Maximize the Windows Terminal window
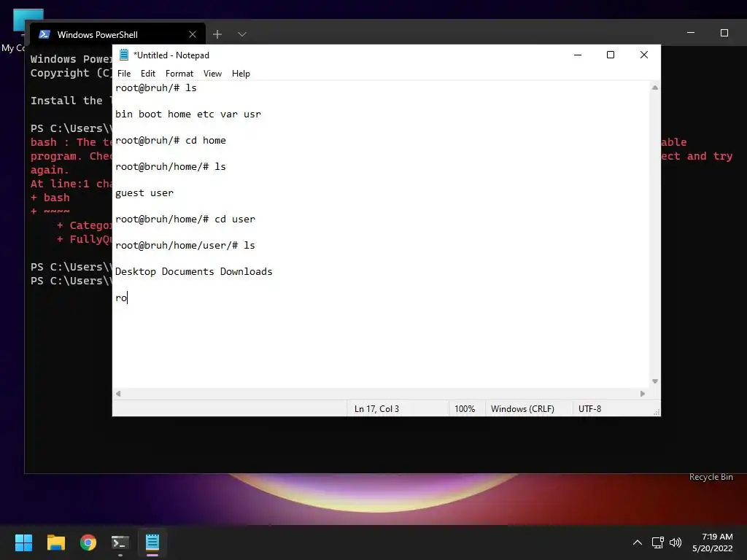The height and width of the screenshot is (560, 747). coord(724,33)
